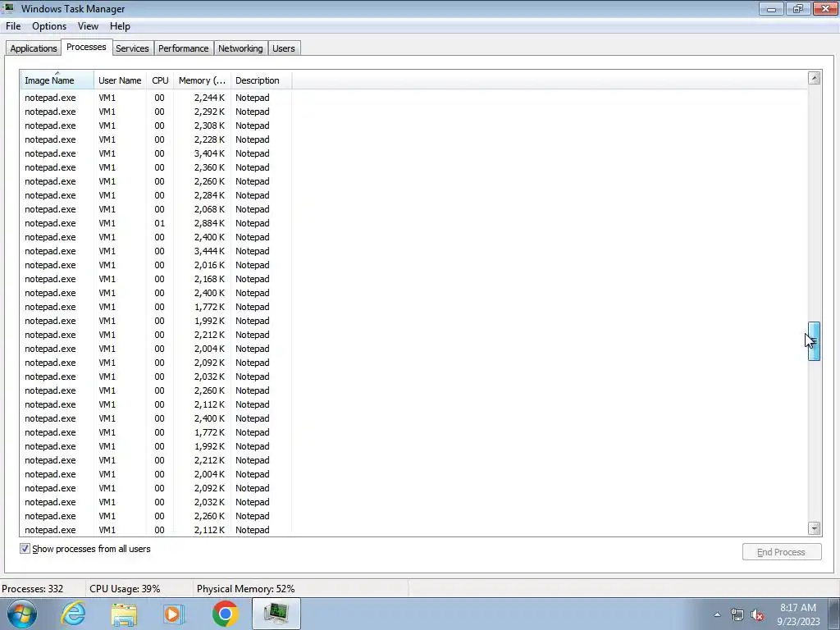Click the scrollbar down arrow
840x630 pixels.
[814, 528]
